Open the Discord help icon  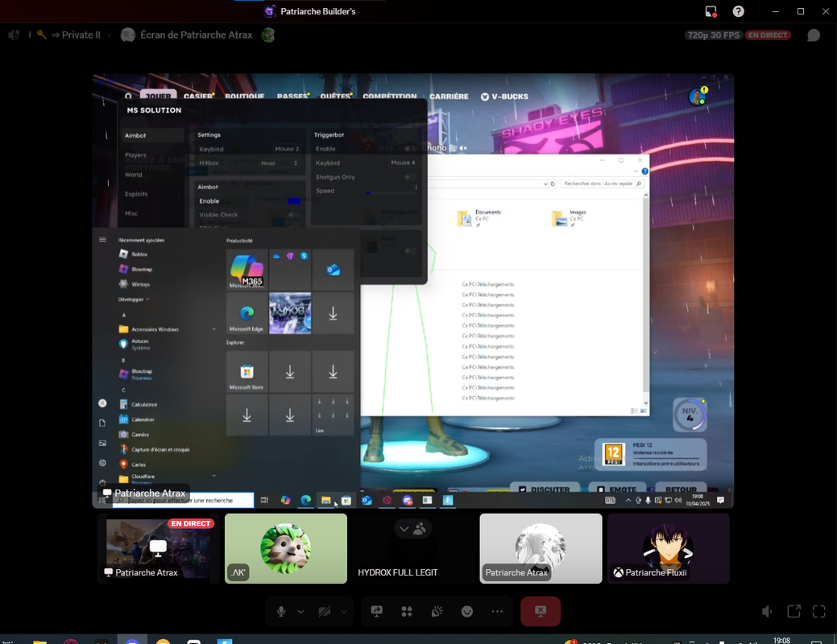click(738, 11)
